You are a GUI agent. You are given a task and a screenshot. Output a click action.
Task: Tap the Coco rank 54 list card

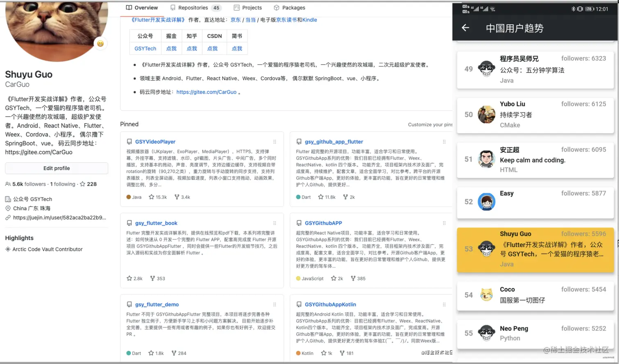coord(535,295)
